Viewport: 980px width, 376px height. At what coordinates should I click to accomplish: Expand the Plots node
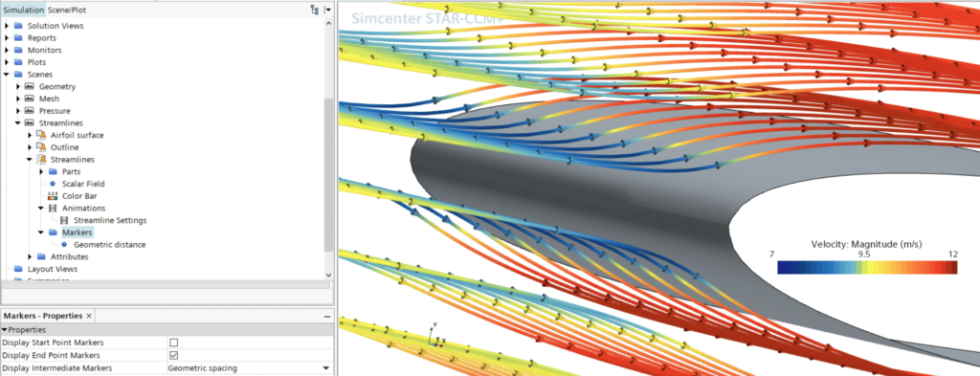tap(7, 62)
